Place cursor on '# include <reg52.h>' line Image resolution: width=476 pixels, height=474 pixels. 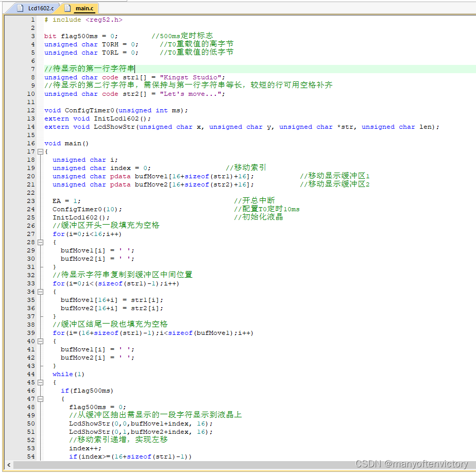(83, 20)
